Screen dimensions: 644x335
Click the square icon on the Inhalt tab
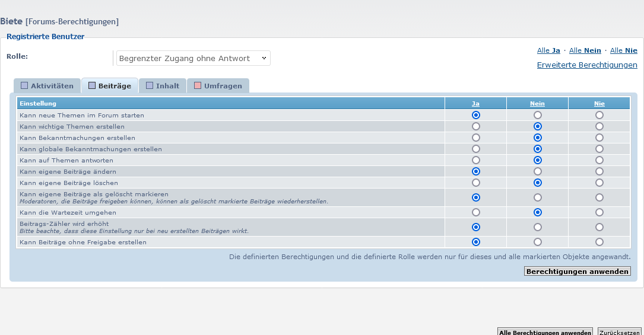point(150,85)
